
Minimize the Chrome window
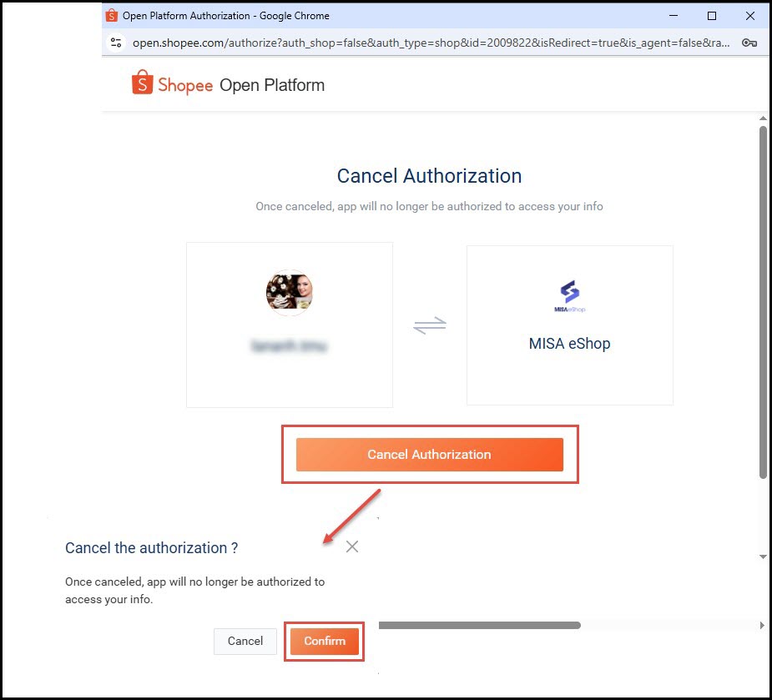coord(674,16)
